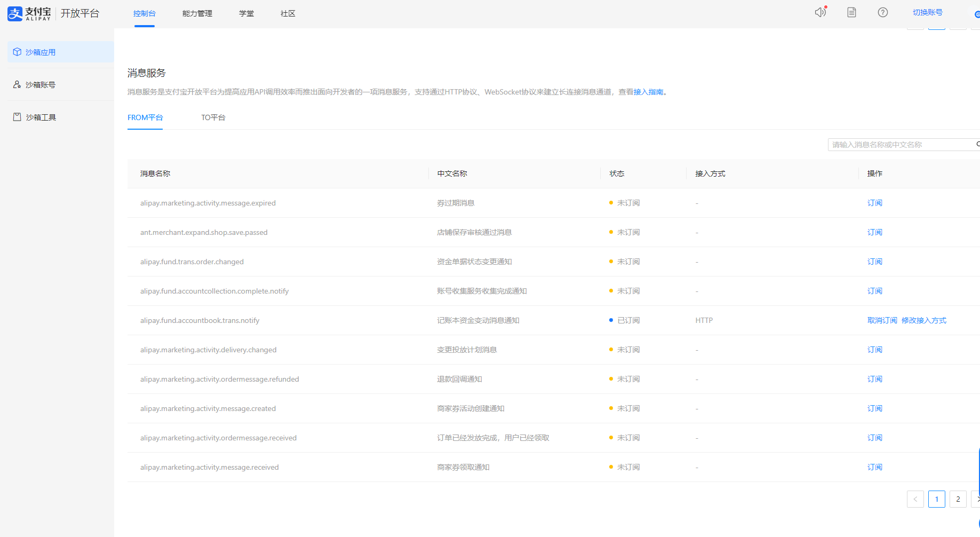
Task: Click the previous page arrow
Action: point(915,499)
